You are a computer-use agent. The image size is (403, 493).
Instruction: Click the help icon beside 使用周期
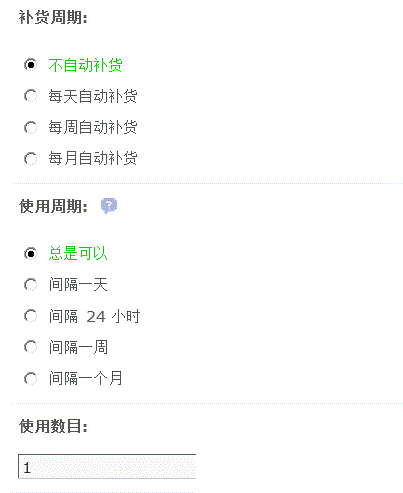tap(109, 206)
